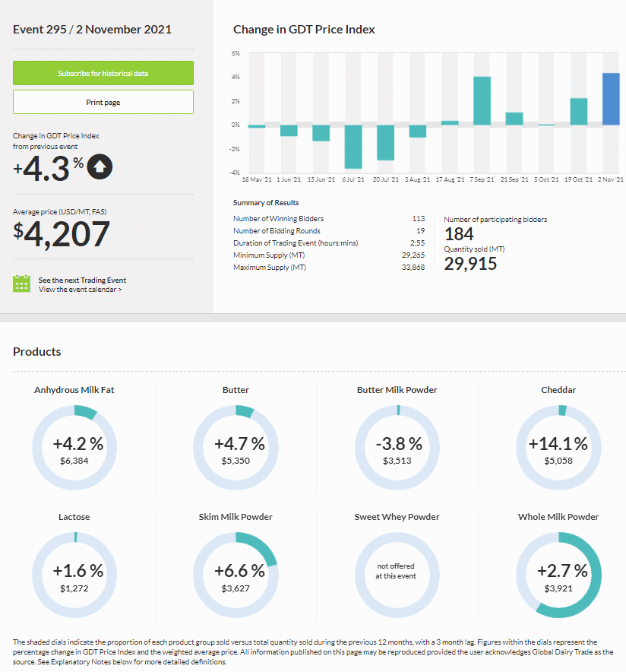Click the See the next Trading Event text

point(82,281)
